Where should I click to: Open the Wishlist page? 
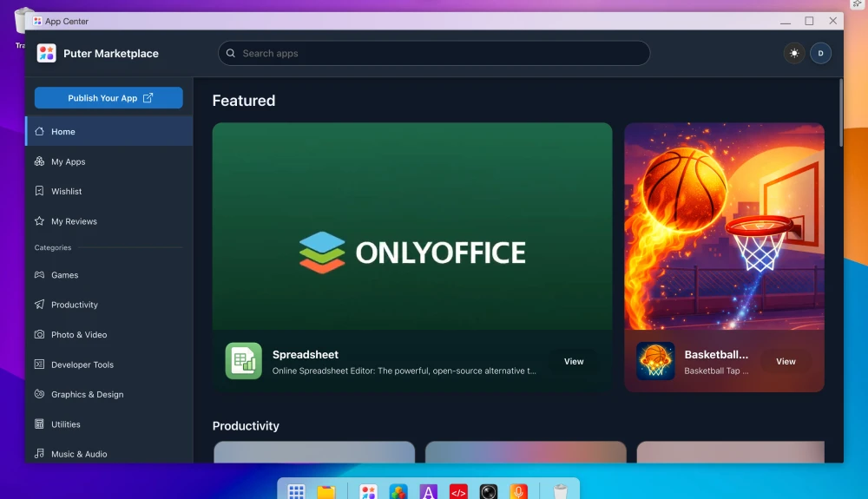[109, 192]
